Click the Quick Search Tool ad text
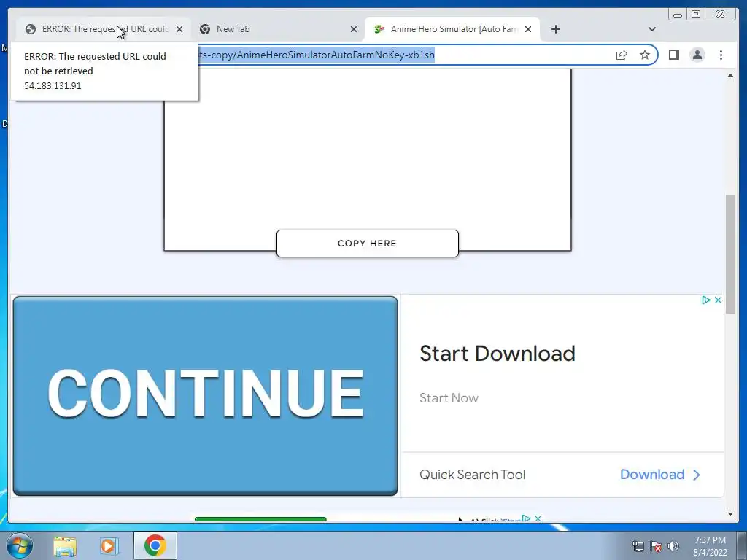 472,475
